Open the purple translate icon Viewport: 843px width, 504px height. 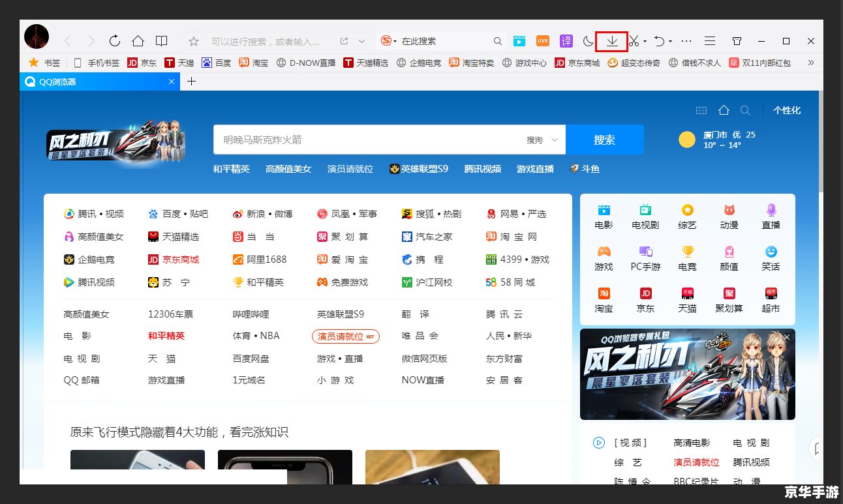[x=566, y=41]
